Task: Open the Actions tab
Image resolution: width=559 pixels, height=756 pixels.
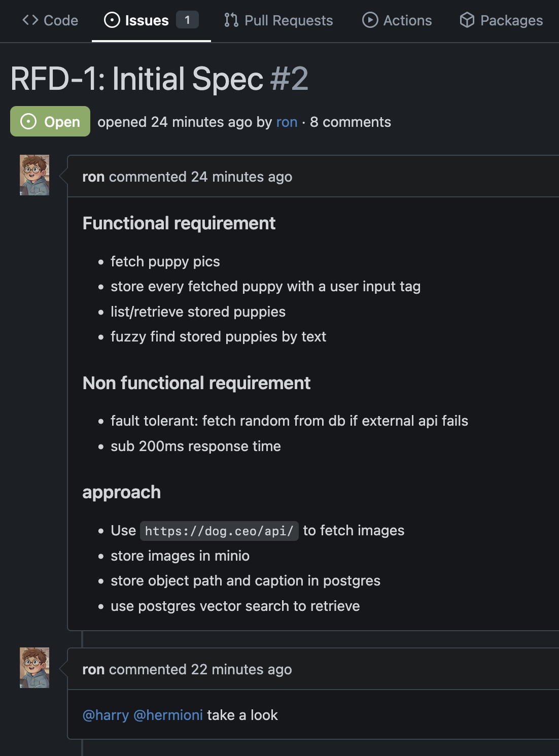Action: pyautogui.click(x=397, y=20)
